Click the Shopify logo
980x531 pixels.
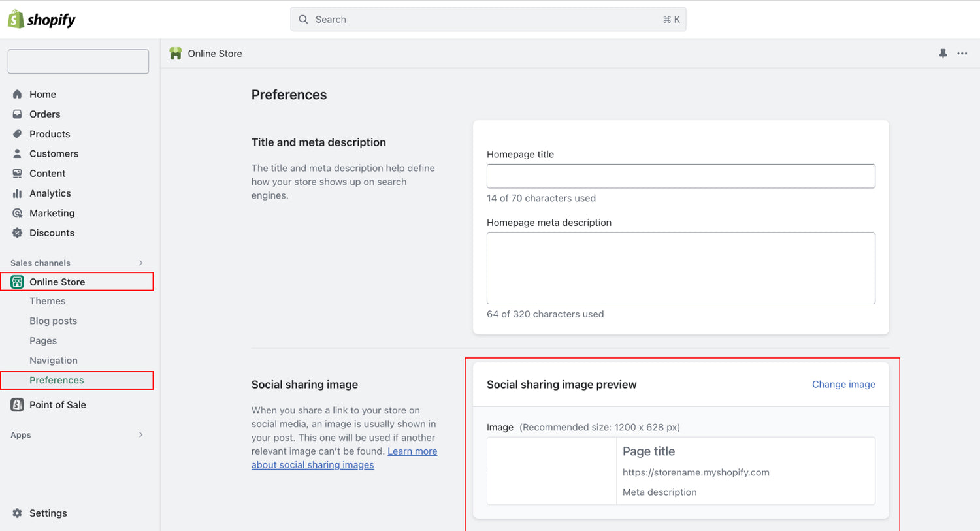coord(41,20)
